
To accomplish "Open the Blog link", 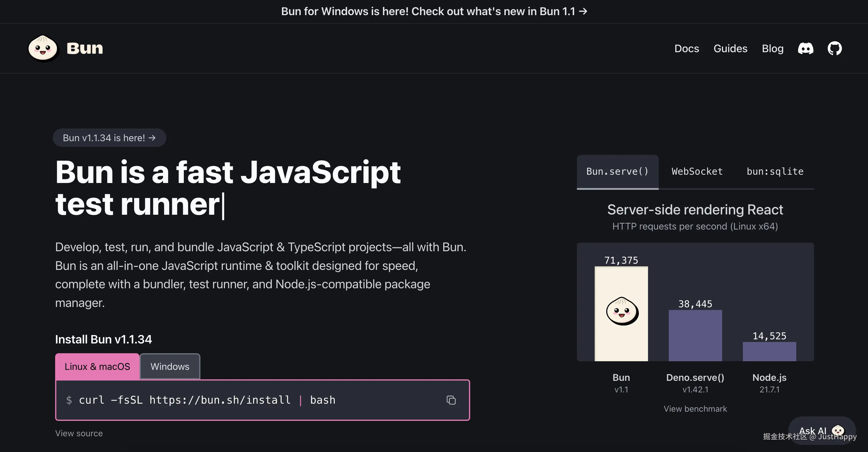I will (x=772, y=49).
